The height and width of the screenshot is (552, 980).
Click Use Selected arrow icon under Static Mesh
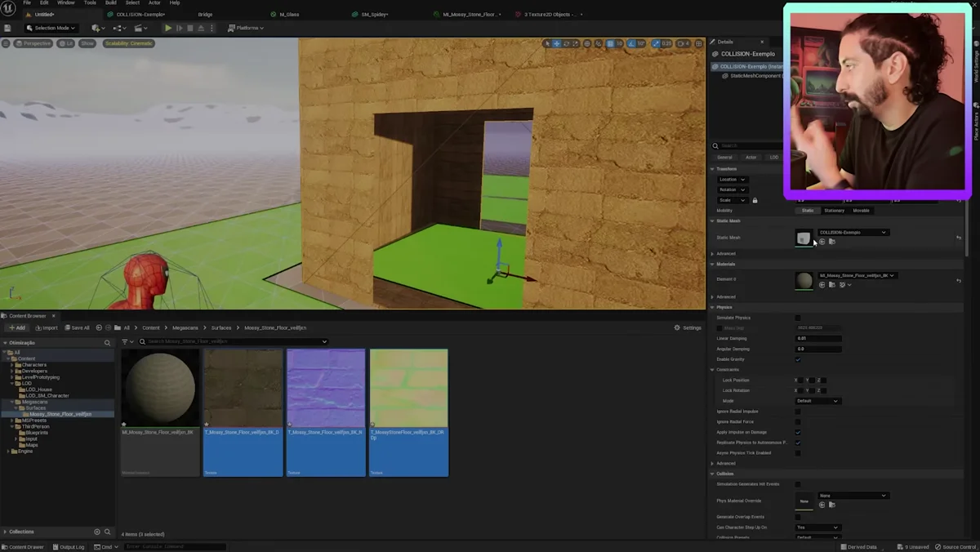pyautogui.click(x=822, y=242)
